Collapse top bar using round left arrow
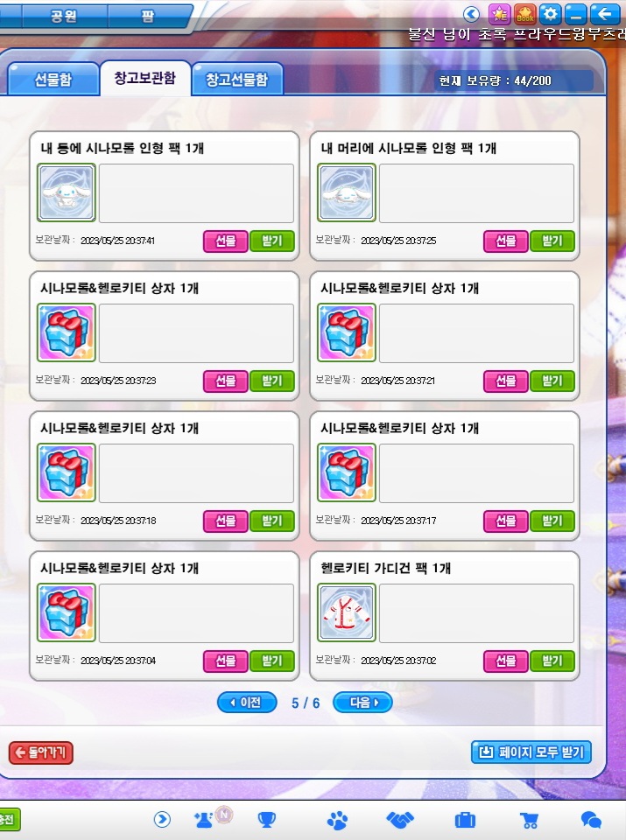Screen dimensions: 626x840 [471, 14]
